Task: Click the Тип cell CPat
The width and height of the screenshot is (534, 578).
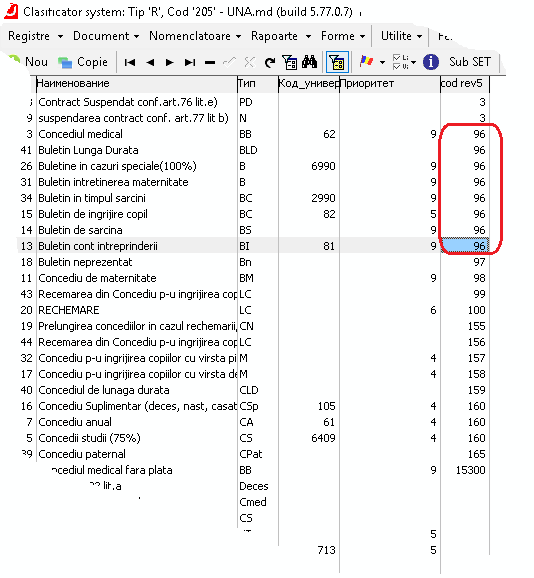Action: click(258, 454)
